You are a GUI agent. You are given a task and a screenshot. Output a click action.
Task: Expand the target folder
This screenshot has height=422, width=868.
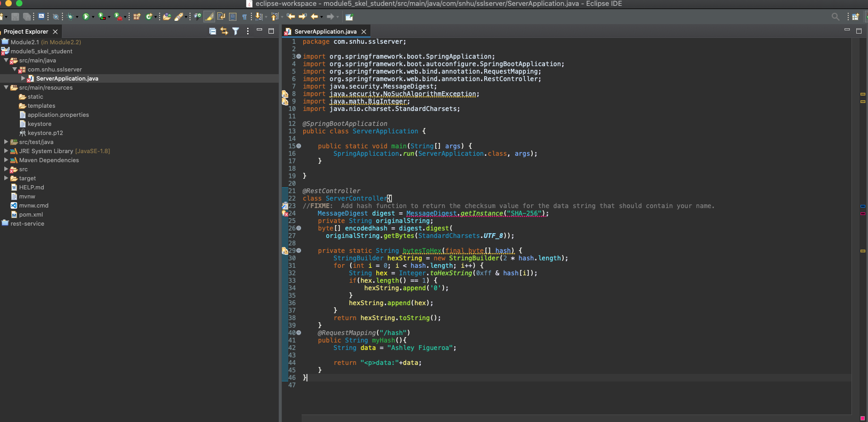pos(6,178)
